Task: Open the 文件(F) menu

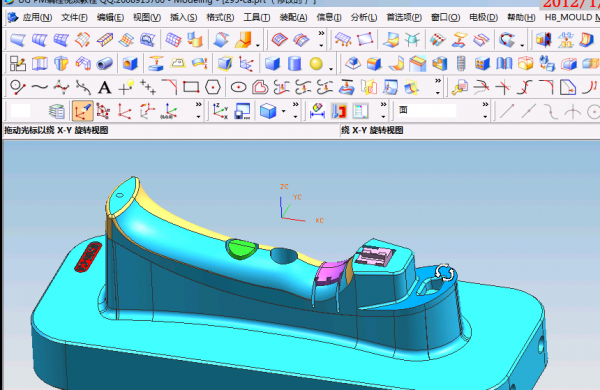Action: pyautogui.click(x=74, y=18)
